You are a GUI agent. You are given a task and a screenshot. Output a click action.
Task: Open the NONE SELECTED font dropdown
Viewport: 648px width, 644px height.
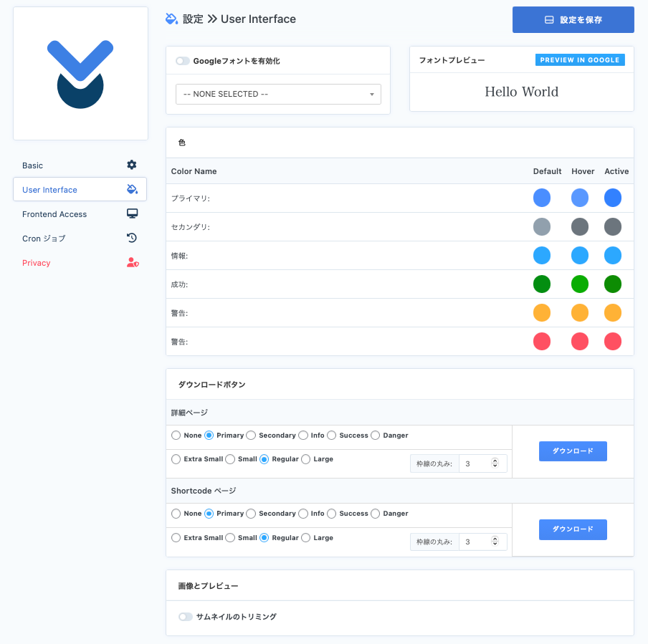pos(278,95)
